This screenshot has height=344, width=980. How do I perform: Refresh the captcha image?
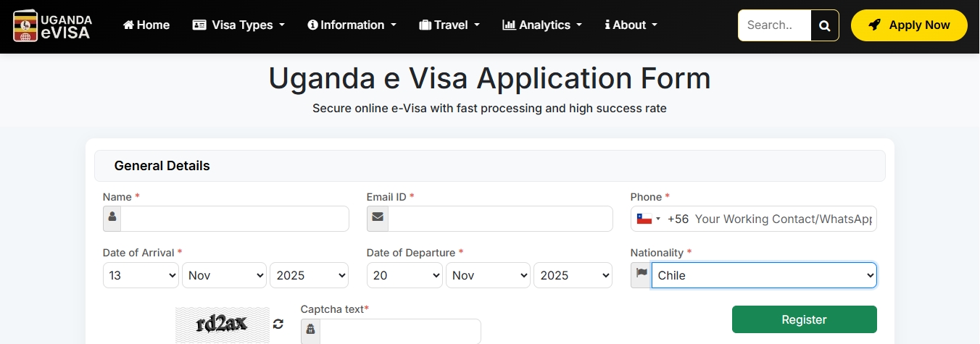(278, 324)
